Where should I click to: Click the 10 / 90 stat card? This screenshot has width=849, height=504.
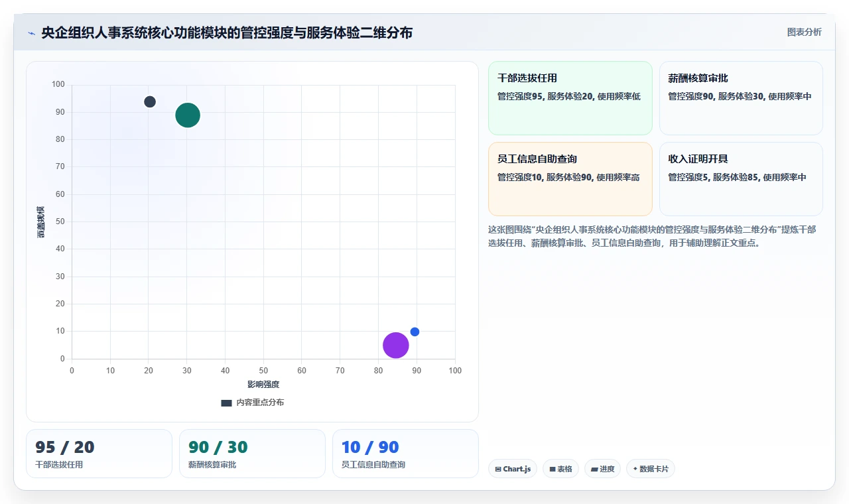405,454
